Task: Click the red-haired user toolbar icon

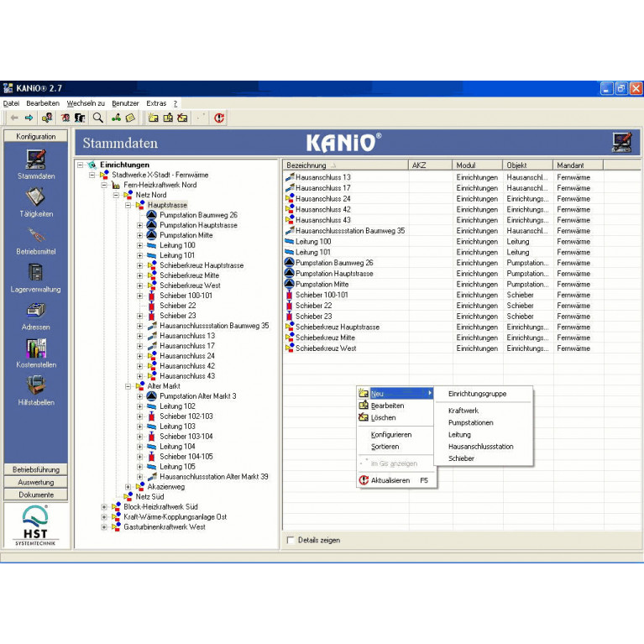Action: 65,118
